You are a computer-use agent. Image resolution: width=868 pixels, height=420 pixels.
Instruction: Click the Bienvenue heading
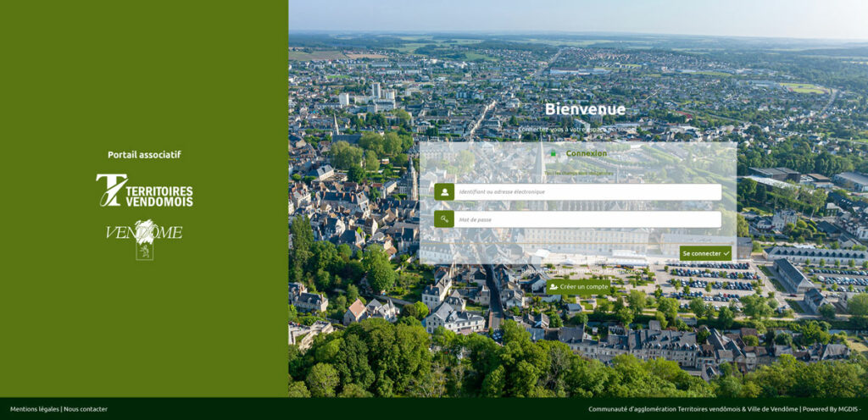[x=585, y=109]
